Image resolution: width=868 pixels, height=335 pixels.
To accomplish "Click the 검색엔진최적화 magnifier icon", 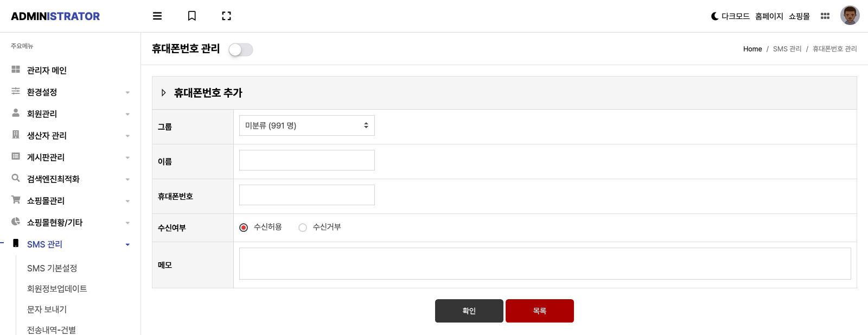I will [16, 178].
